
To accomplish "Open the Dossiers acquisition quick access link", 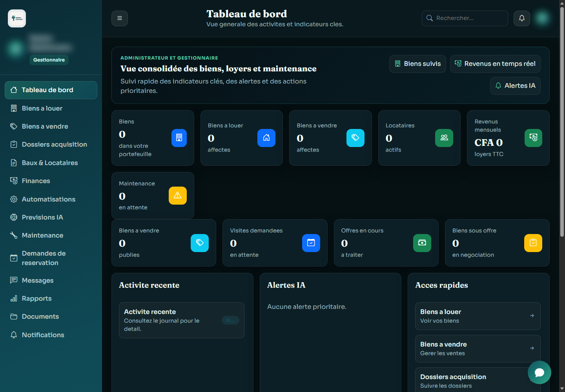I will 478,380.
